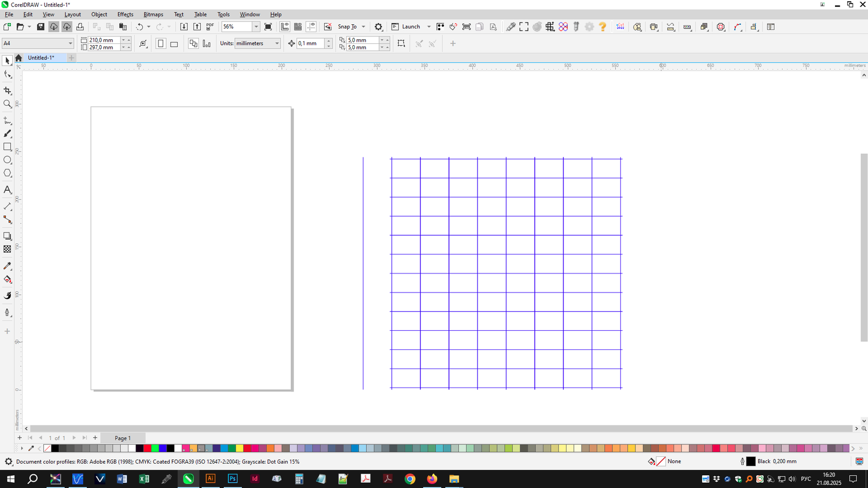
Task: Choose the Smart Fill tool
Action: click(x=8, y=296)
